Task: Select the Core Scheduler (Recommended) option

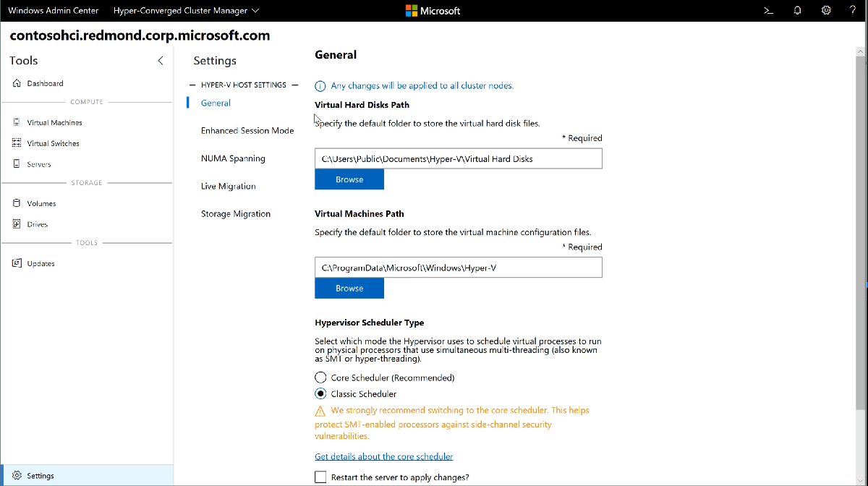Action: coord(320,377)
